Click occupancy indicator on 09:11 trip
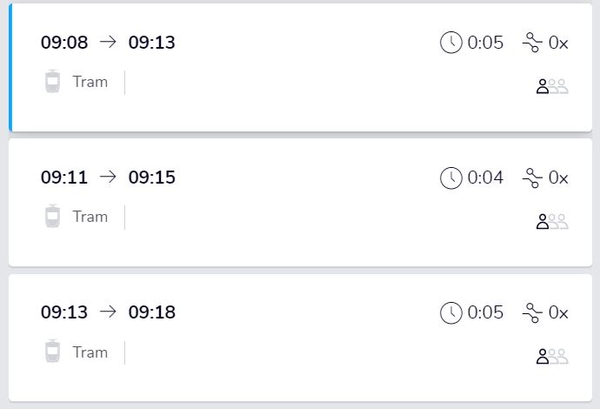The image size is (600, 409). [552, 222]
